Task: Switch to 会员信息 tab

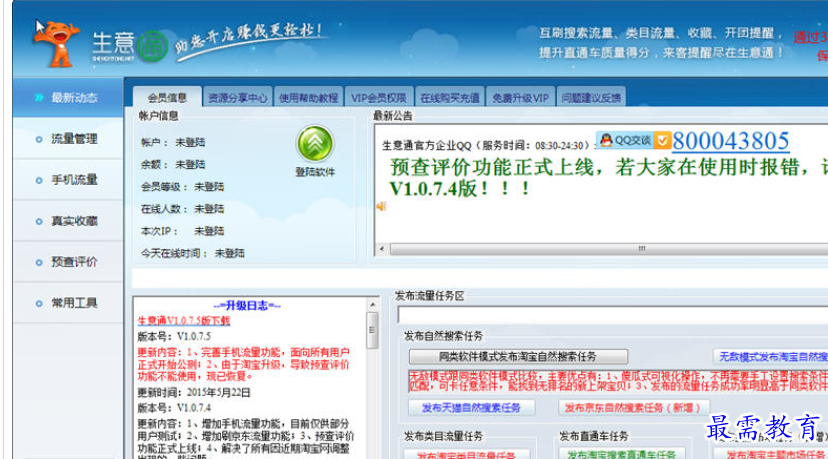Action: tap(167, 98)
